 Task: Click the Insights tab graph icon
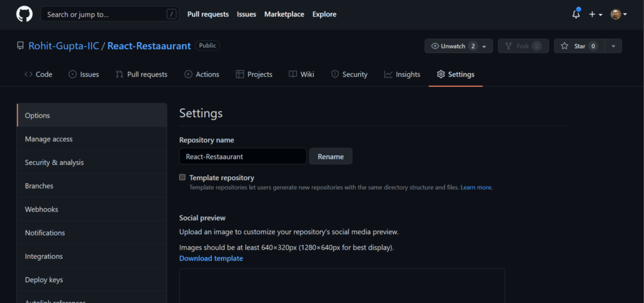pyautogui.click(x=388, y=74)
